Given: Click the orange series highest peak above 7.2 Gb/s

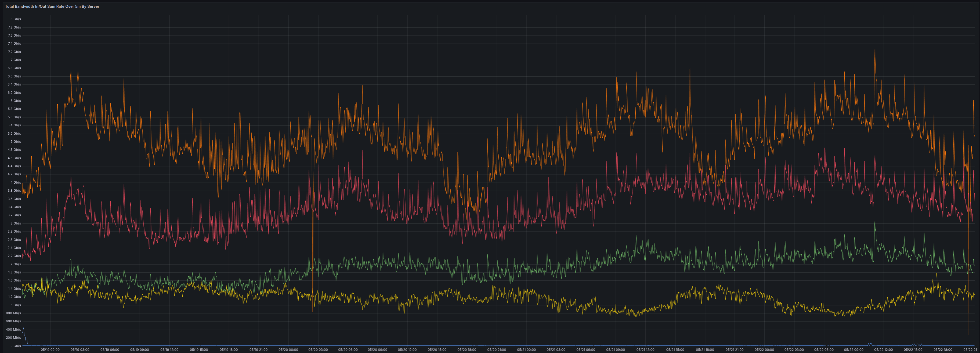Looking at the screenshot, I should (x=875, y=49).
